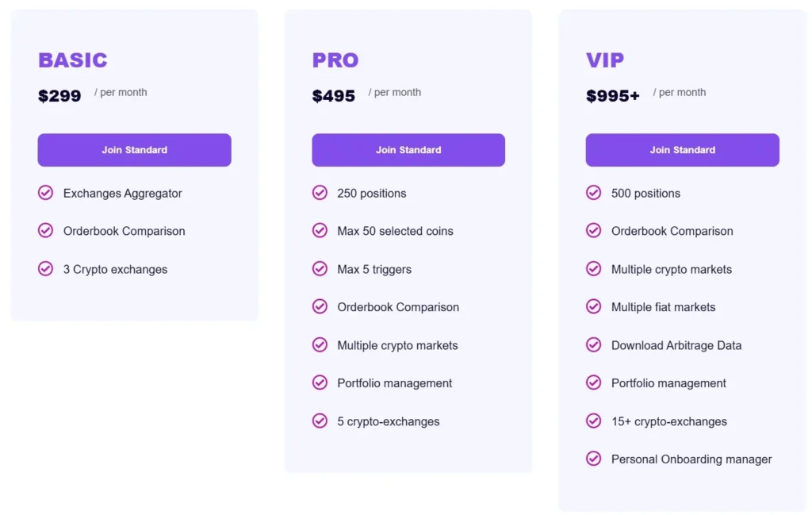Click check icon beside Personal Onboarding manager
Image resolution: width=812 pixels, height=515 pixels.
593,459
